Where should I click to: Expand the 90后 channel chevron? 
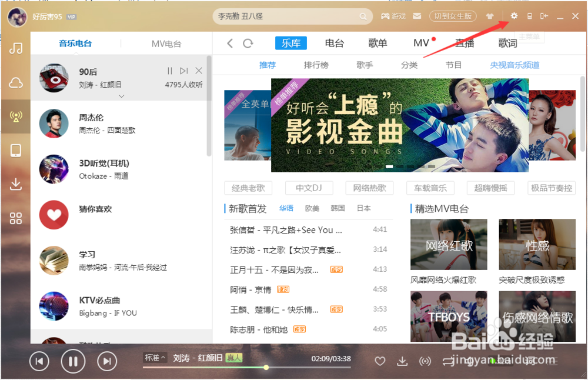pyautogui.click(x=121, y=96)
